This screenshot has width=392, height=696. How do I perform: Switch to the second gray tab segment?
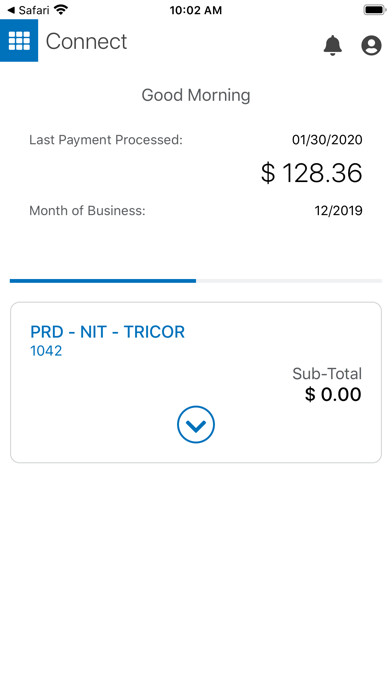(x=289, y=281)
